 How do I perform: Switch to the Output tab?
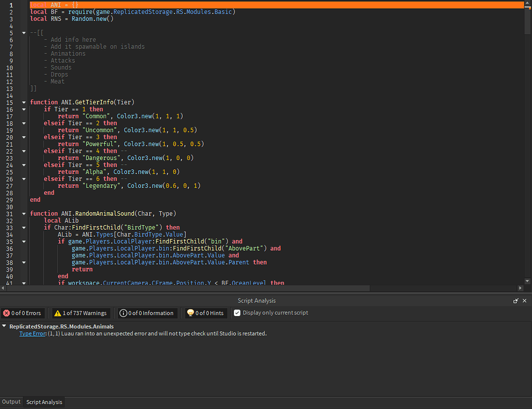click(x=11, y=402)
